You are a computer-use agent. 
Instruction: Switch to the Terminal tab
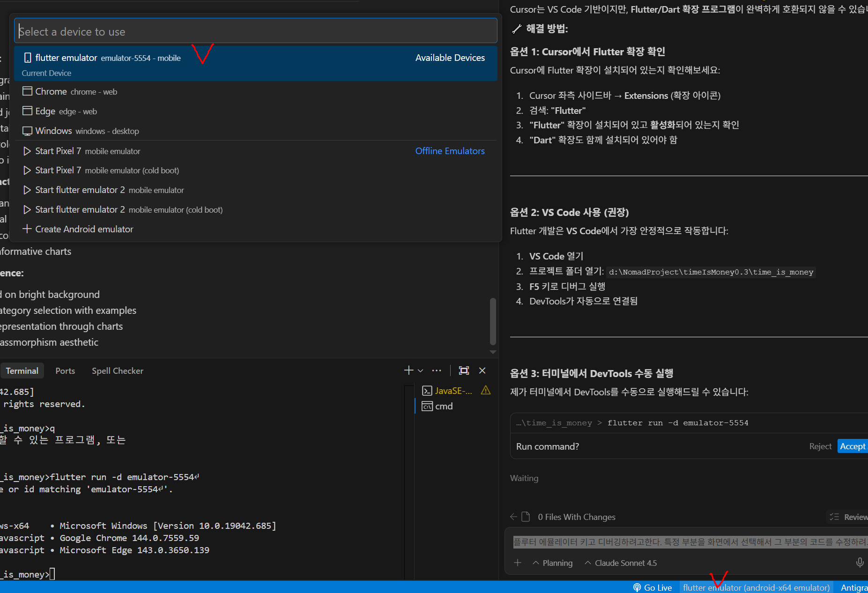coord(22,371)
